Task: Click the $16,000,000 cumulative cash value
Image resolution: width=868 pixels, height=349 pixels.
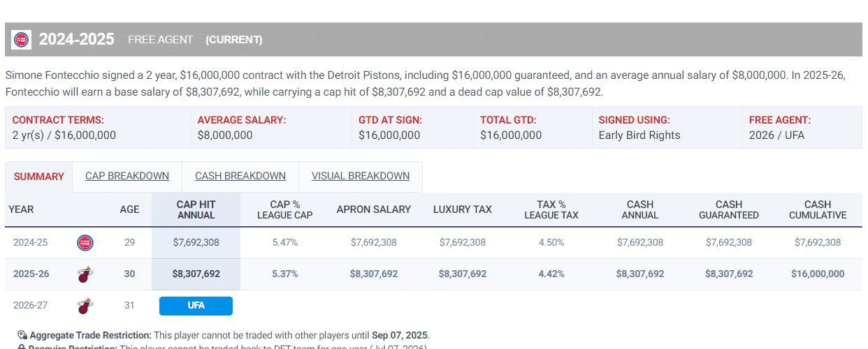Action: 817,274
